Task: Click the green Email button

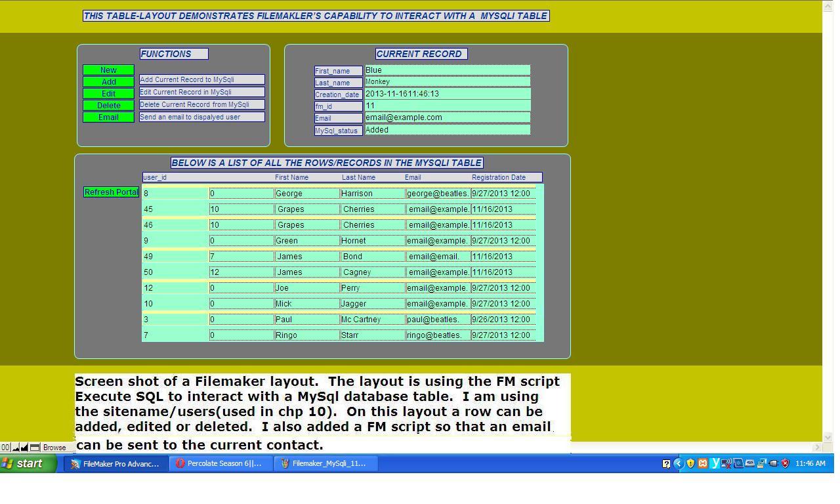Action: click(108, 117)
